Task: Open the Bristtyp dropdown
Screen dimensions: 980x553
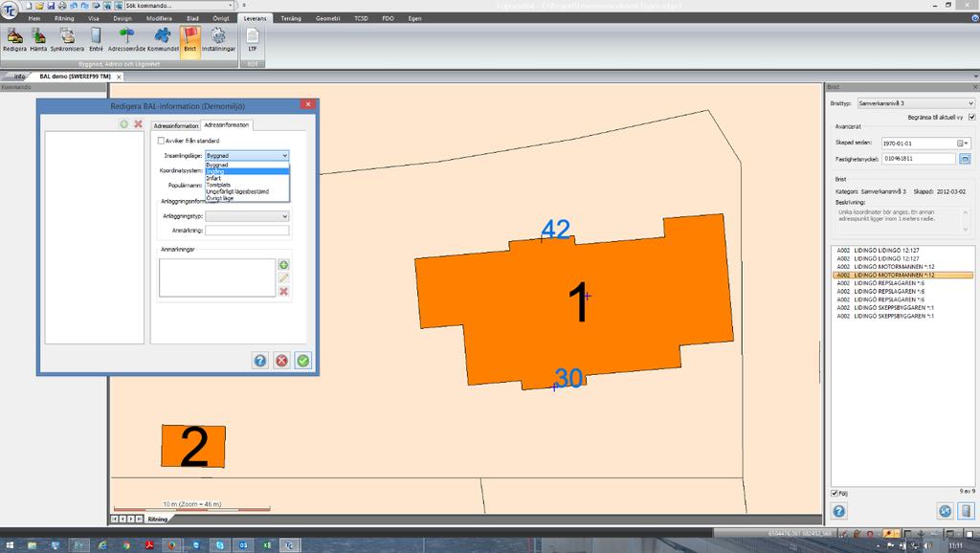Action: (x=970, y=103)
